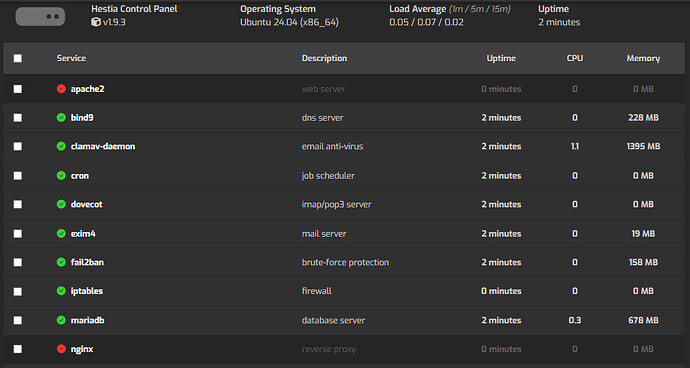Viewport: 690px width, 368px height.
Task: Open the exim4 mail server entry
Action: click(x=83, y=234)
